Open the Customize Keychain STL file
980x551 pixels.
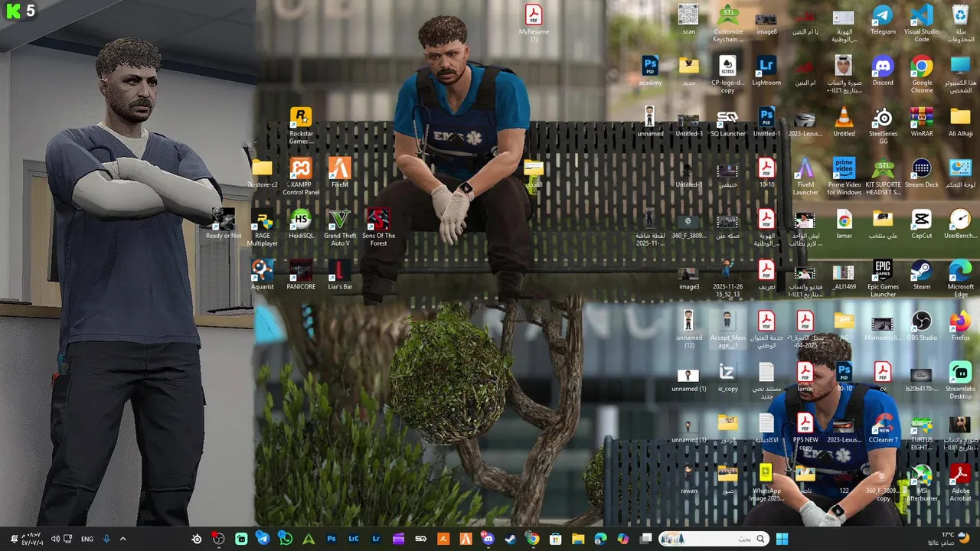click(728, 24)
